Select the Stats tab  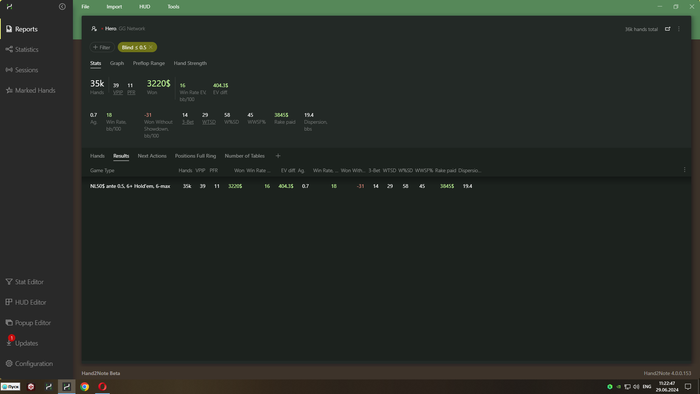pos(96,63)
